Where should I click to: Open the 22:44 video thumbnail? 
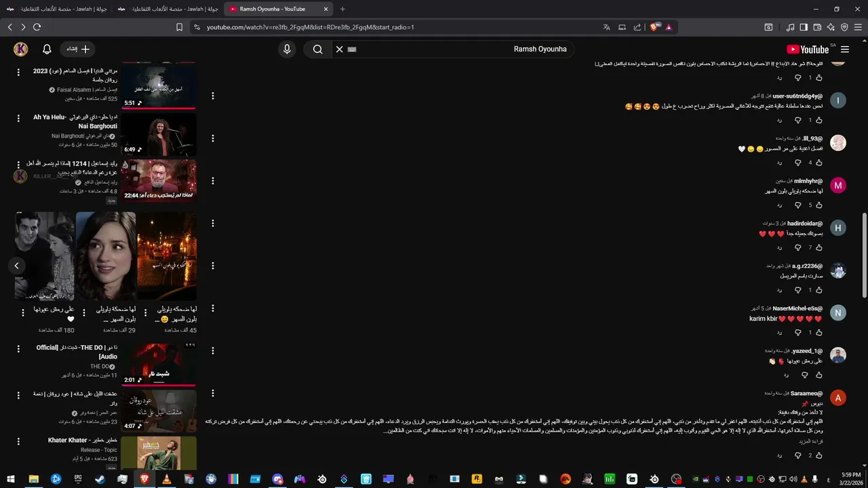(159, 180)
